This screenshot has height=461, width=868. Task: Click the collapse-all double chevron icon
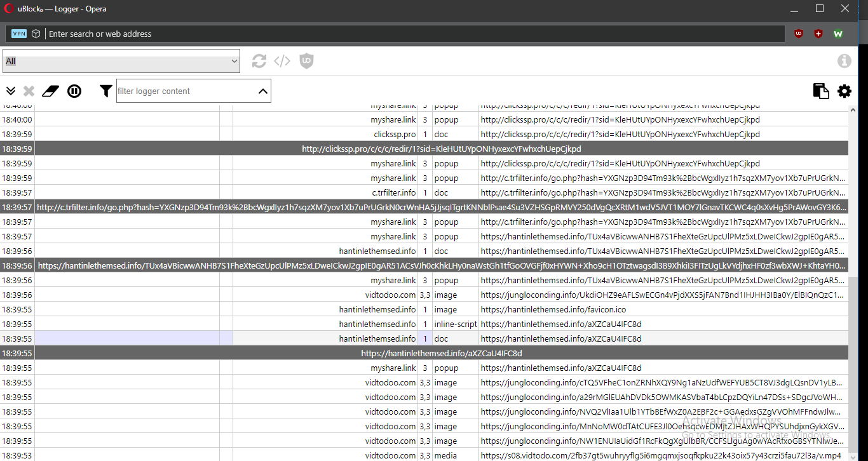tap(10, 91)
